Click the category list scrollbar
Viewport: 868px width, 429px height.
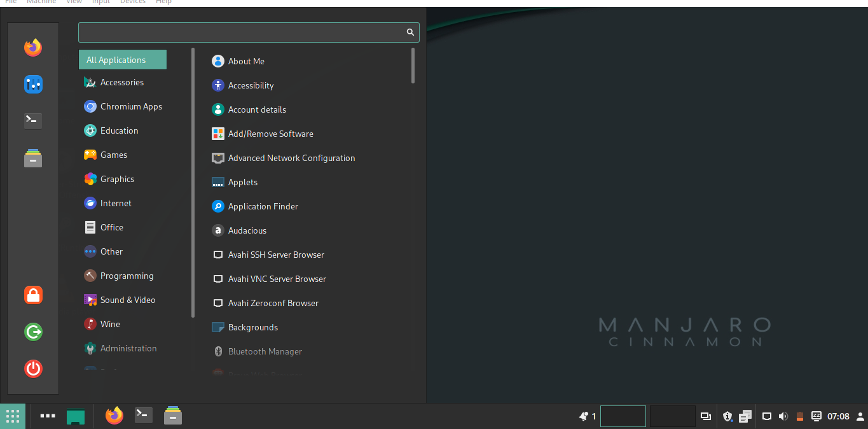[x=193, y=183]
